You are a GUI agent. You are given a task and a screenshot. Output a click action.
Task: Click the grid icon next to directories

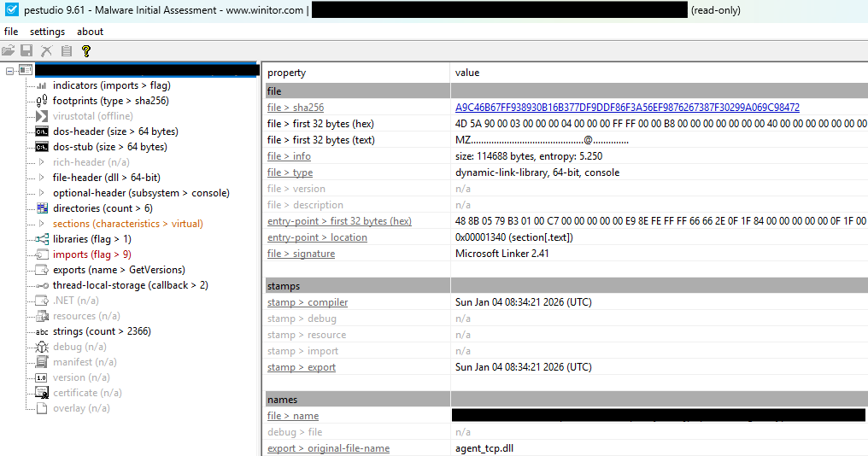42,208
